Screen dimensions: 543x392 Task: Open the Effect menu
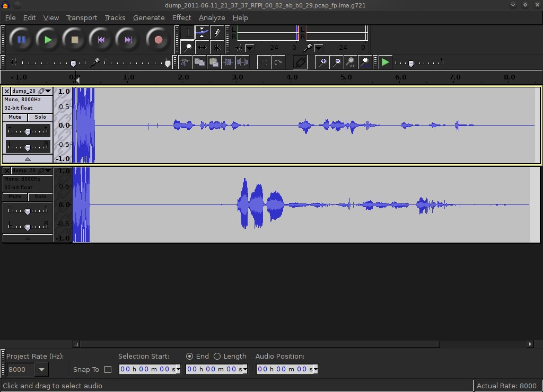(181, 17)
